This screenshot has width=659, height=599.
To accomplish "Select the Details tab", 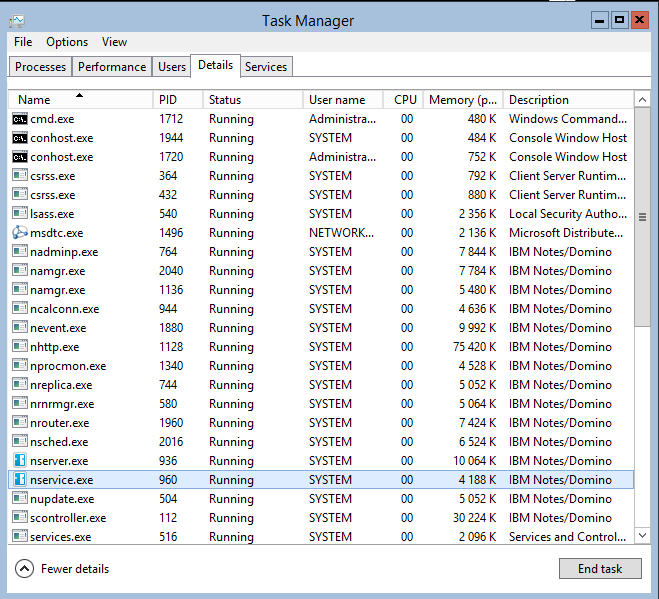I will (216, 65).
